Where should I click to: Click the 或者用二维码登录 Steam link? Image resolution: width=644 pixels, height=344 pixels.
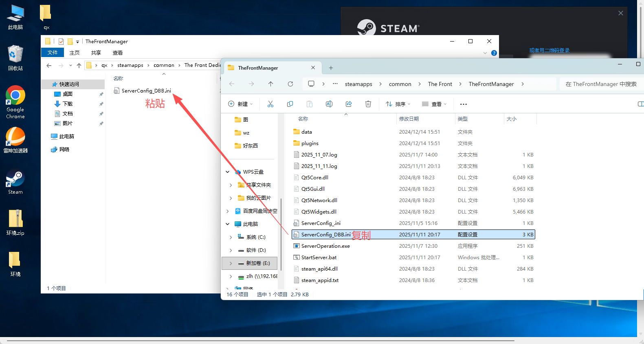point(549,51)
